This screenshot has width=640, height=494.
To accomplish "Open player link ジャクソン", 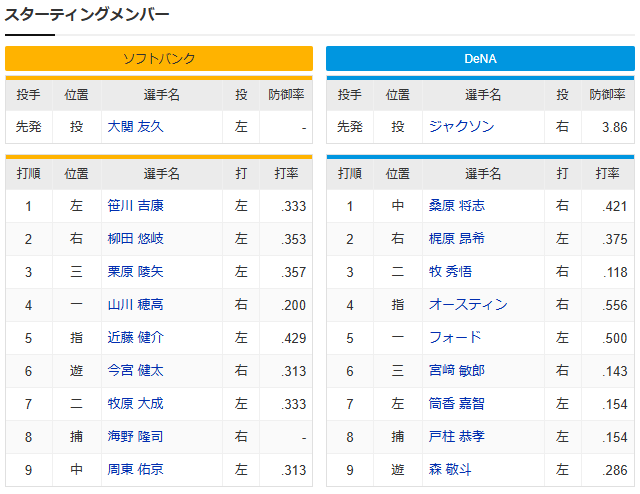I will (x=462, y=127).
